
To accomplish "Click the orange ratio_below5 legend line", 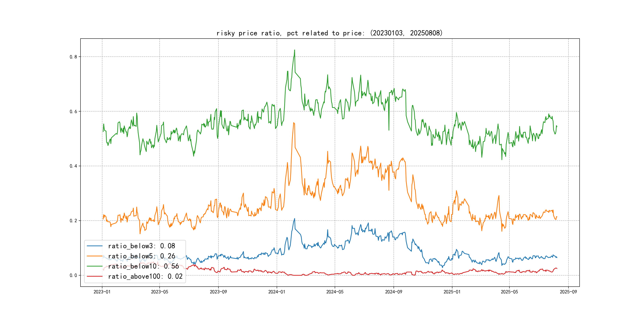I will point(94,256).
